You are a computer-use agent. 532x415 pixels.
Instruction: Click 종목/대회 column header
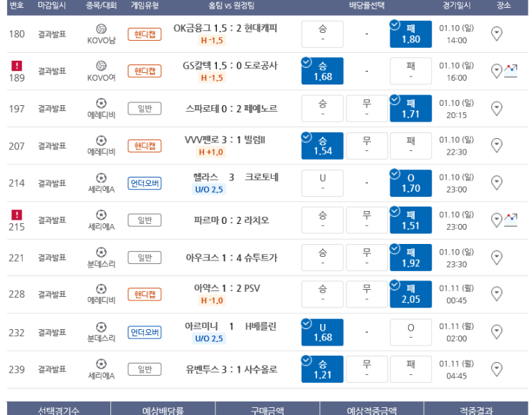(x=101, y=5)
